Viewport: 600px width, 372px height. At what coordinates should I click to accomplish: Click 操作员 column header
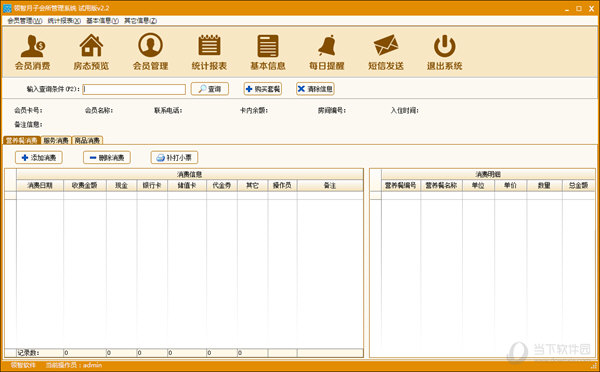282,185
